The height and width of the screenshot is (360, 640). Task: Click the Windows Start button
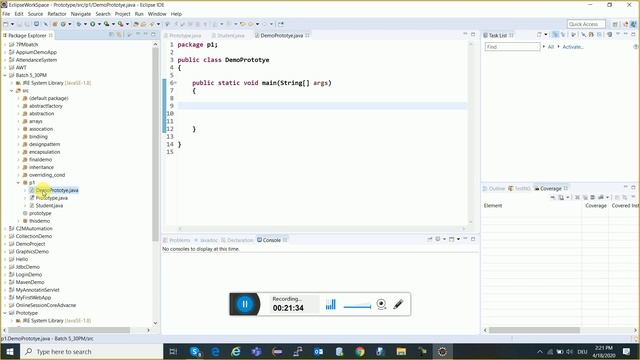pos(9,351)
